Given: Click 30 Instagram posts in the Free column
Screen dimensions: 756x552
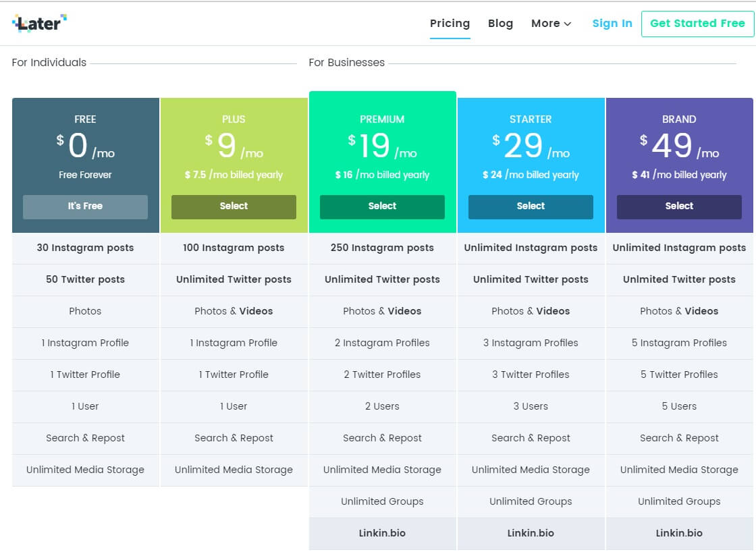Looking at the screenshot, I should click(85, 248).
